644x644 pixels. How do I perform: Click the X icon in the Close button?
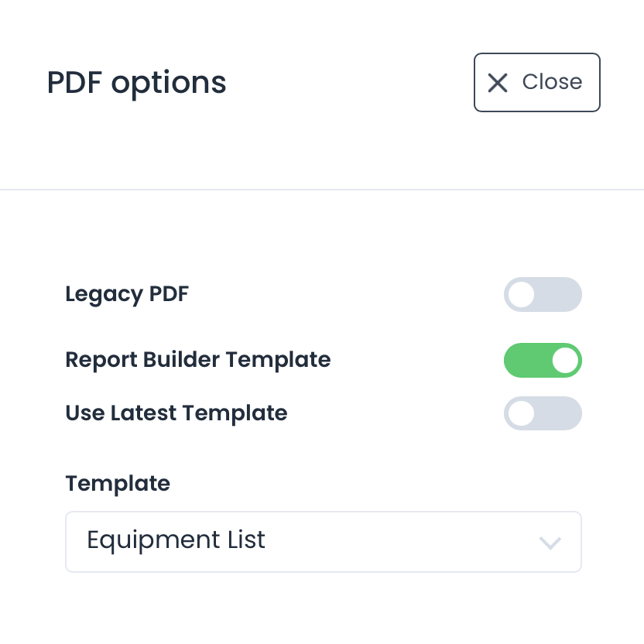498,83
